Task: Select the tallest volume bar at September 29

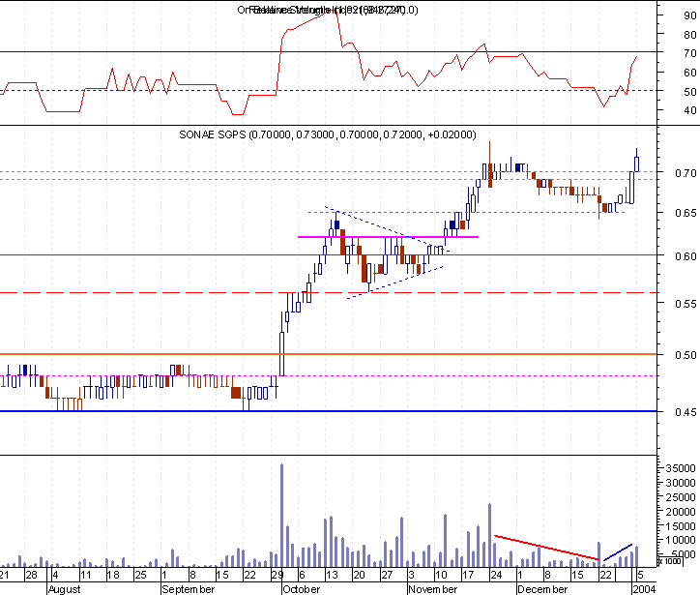Action: coord(281,515)
